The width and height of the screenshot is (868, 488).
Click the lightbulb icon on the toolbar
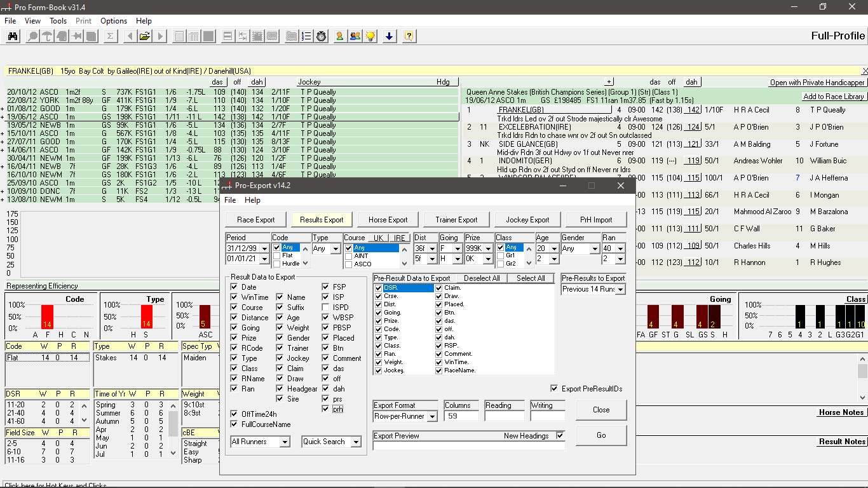(370, 36)
